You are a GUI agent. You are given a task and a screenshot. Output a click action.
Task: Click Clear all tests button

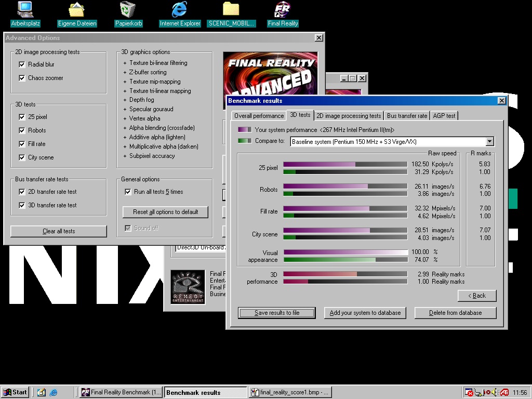(59, 231)
